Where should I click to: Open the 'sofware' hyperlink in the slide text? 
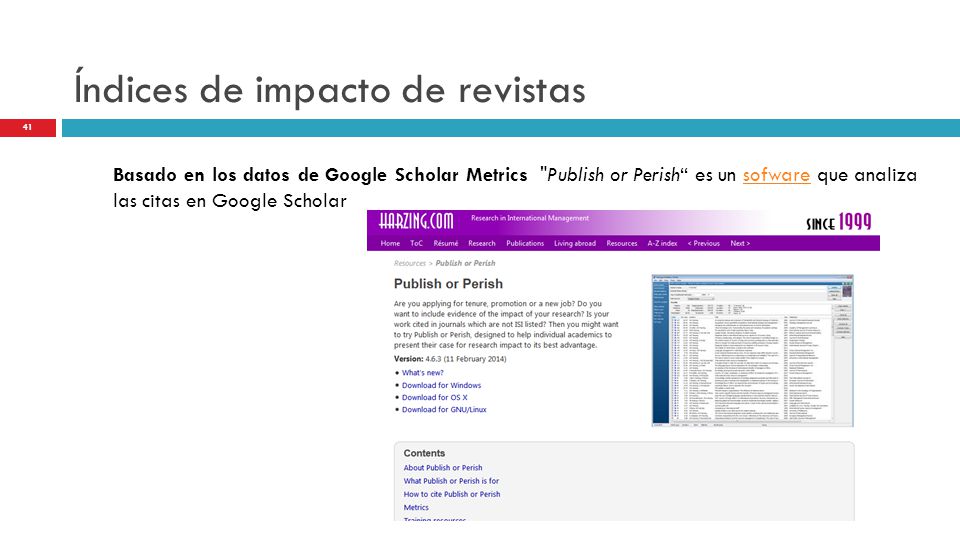click(x=776, y=175)
